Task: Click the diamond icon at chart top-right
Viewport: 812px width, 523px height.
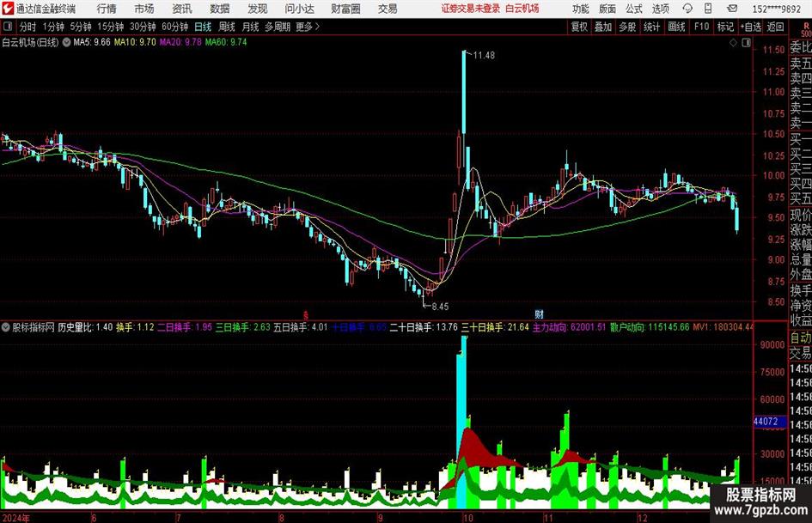Action: coord(733,43)
